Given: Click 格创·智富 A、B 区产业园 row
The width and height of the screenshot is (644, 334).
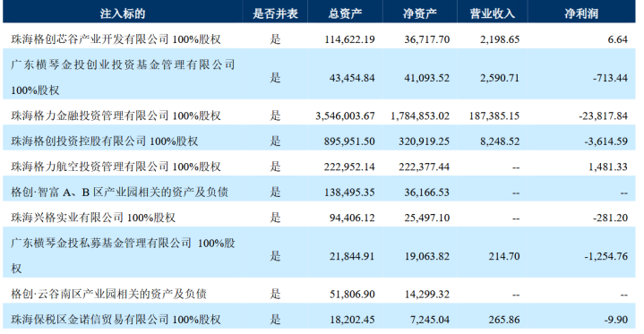Looking at the screenshot, I should point(319,192).
